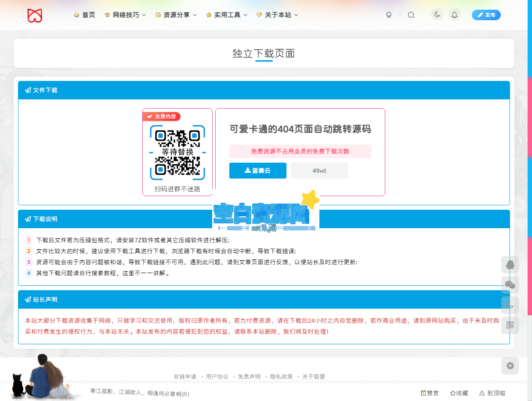Toggle the 免费内容 ribbon on the card
532x401 pixels.
coord(162,117)
